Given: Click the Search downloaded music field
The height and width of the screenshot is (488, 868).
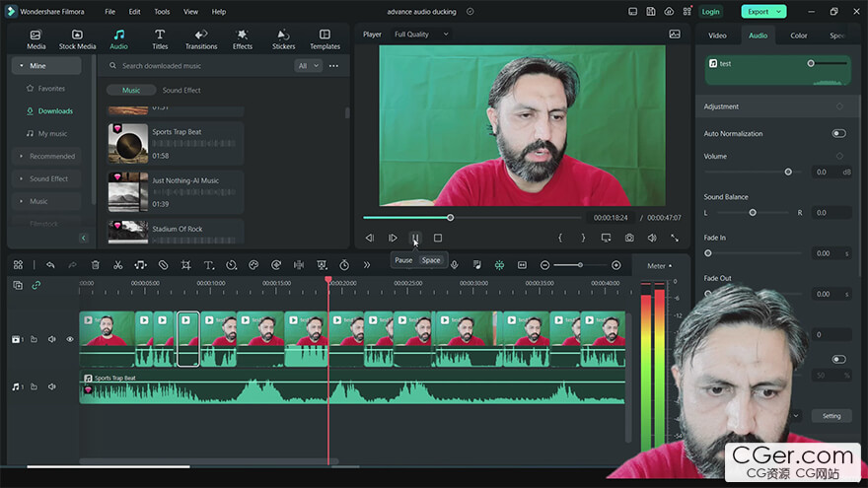Looking at the screenshot, I should pyautogui.click(x=199, y=66).
